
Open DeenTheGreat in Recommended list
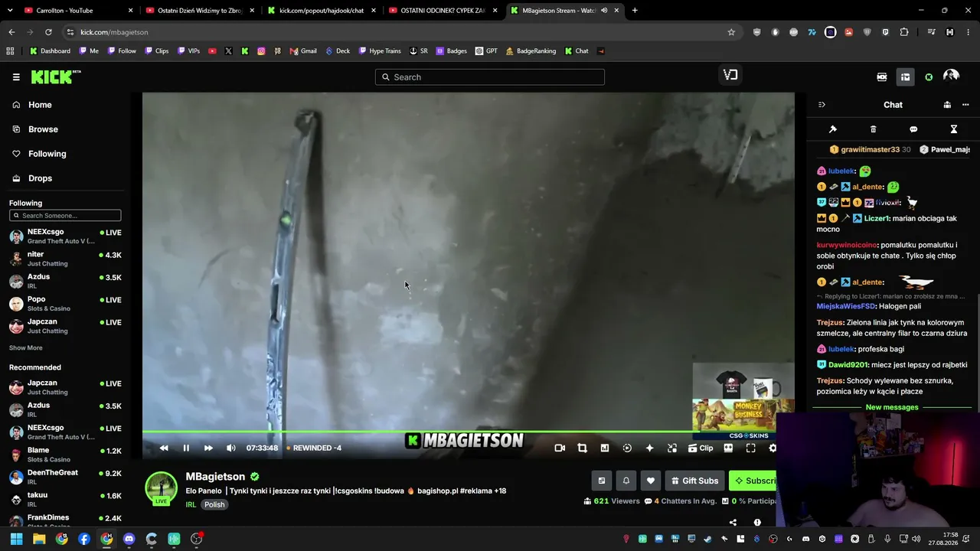pyautogui.click(x=65, y=478)
